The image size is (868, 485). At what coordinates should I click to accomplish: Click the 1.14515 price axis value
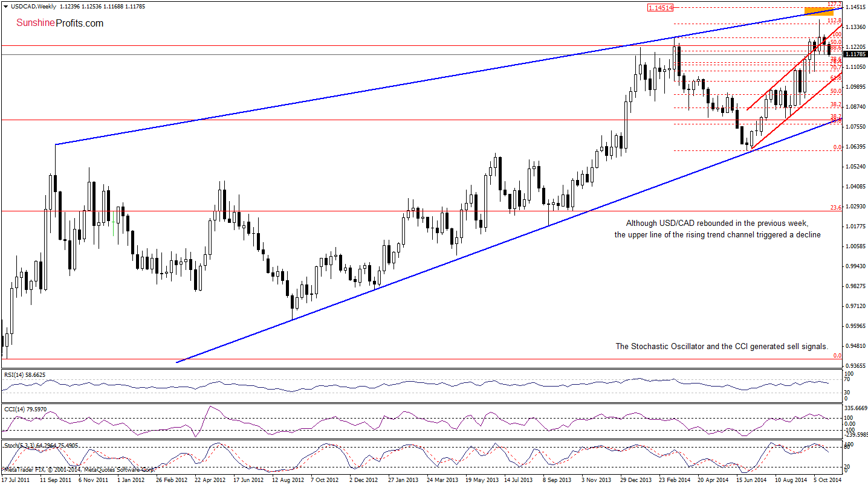(x=857, y=7)
